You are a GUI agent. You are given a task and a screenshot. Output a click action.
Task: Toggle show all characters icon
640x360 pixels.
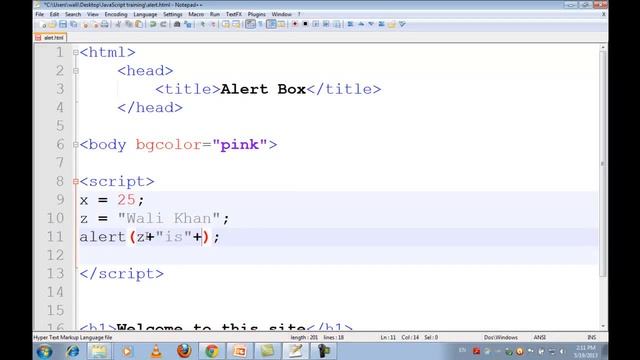[260, 24]
